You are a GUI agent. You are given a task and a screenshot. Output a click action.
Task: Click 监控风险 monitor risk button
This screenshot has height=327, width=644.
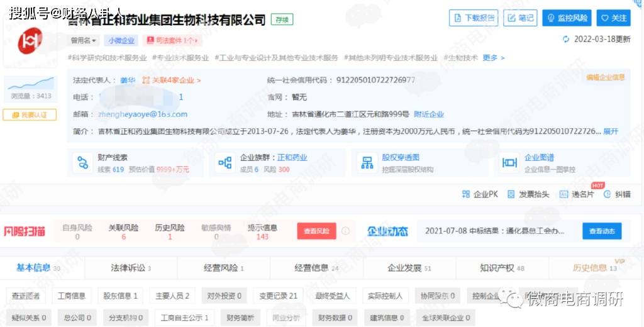pyautogui.click(x=567, y=18)
